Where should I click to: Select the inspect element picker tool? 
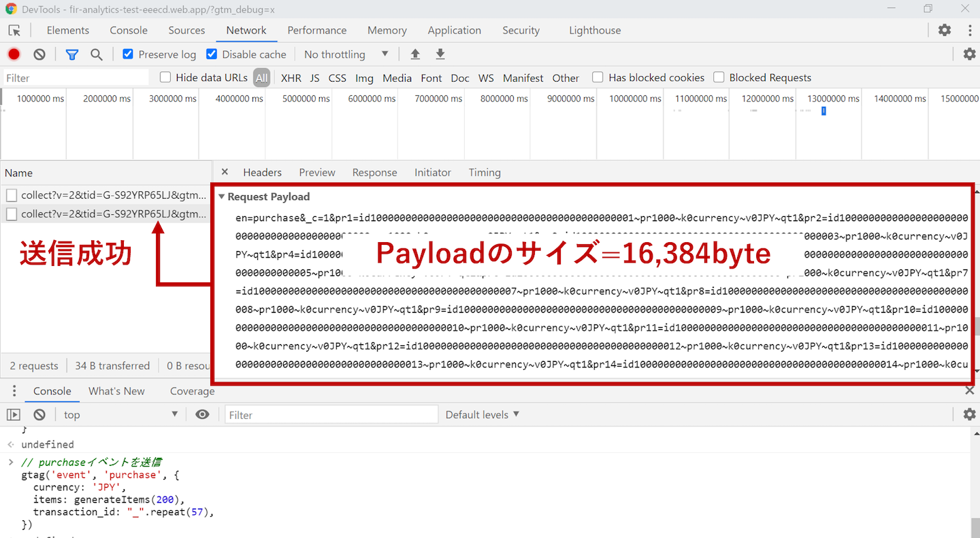point(14,31)
